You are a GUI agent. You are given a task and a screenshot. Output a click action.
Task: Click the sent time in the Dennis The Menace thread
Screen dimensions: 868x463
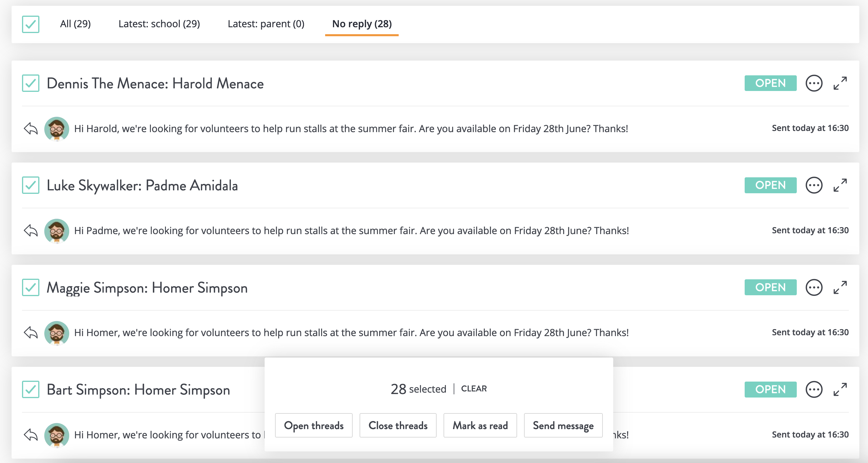point(810,128)
